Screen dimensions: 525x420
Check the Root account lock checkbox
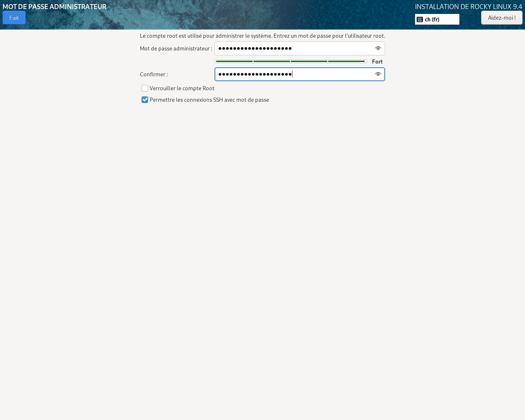[x=144, y=88]
